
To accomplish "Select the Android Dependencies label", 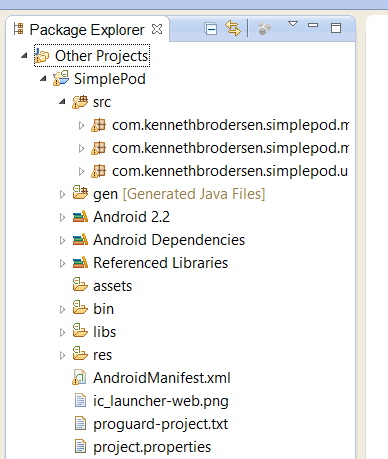I will [169, 240].
